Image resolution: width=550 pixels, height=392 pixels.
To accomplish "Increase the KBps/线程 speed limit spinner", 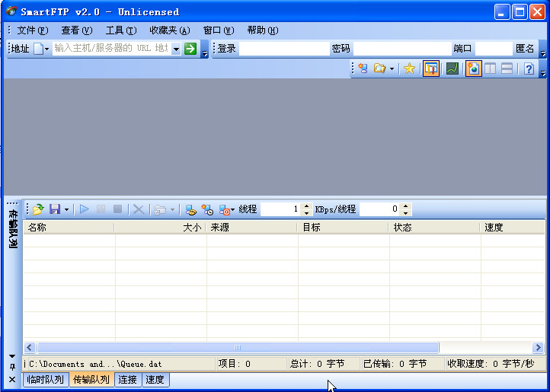I will (406, 206).
